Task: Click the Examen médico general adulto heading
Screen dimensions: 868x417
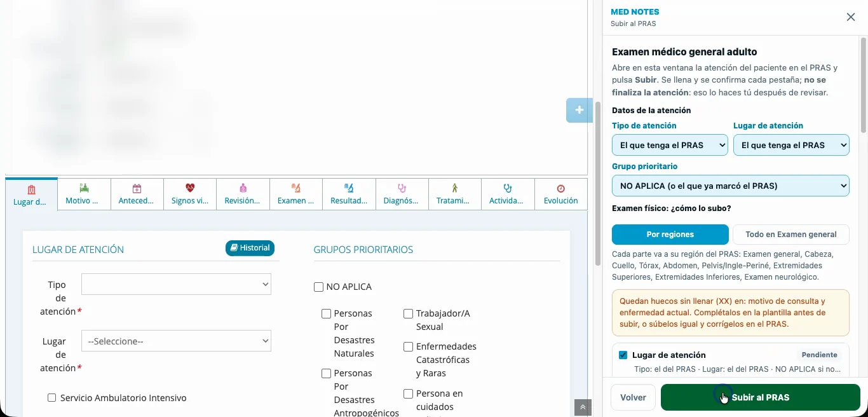Action: point(684,52)
